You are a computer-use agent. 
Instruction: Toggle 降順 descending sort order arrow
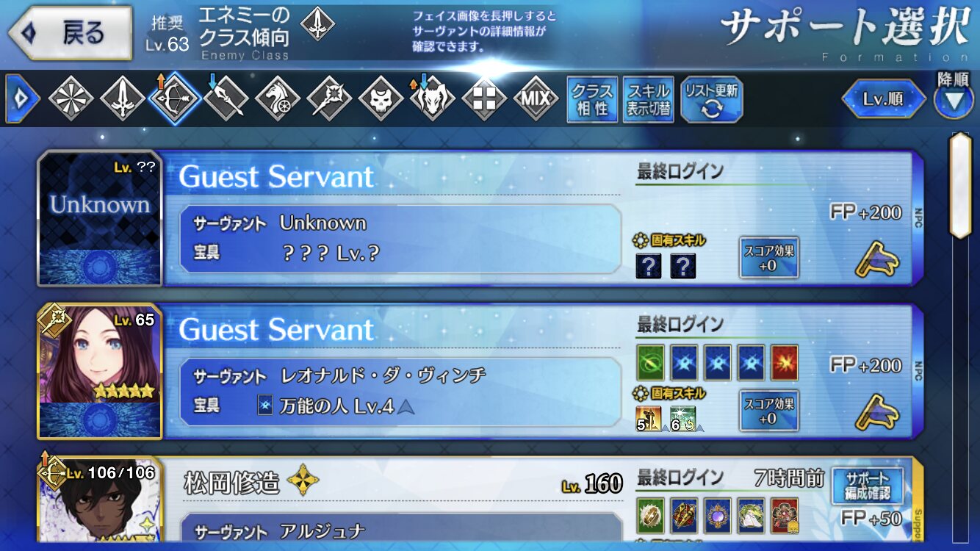point(954,99)
